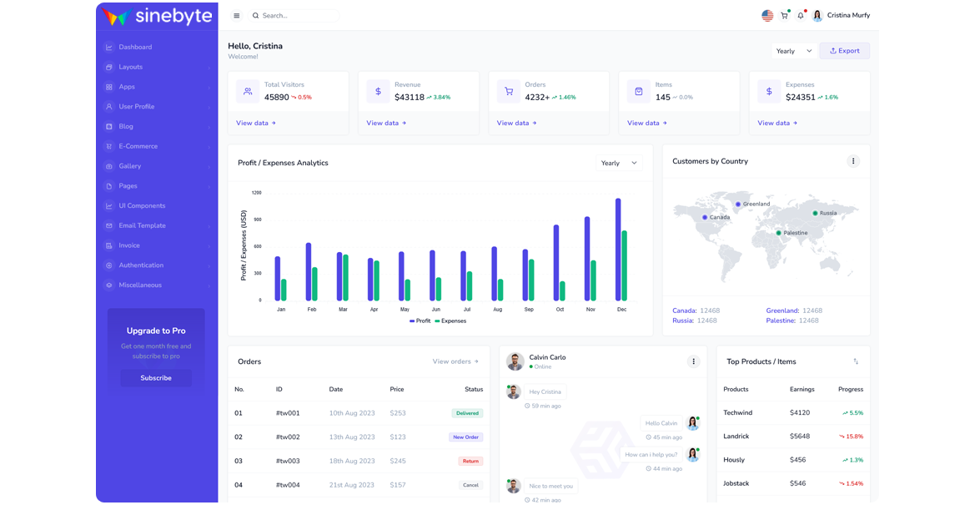Image resolution: width=980 pixels, height=505 pixels.
Task: Click the sort icon in Top Products
Action: tap(856, 361)
